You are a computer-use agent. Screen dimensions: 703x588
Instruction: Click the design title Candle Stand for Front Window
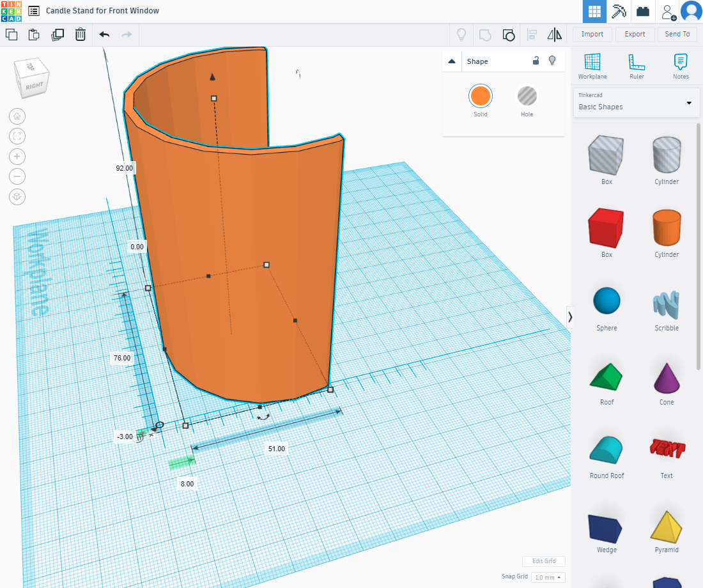pos(102,11)
